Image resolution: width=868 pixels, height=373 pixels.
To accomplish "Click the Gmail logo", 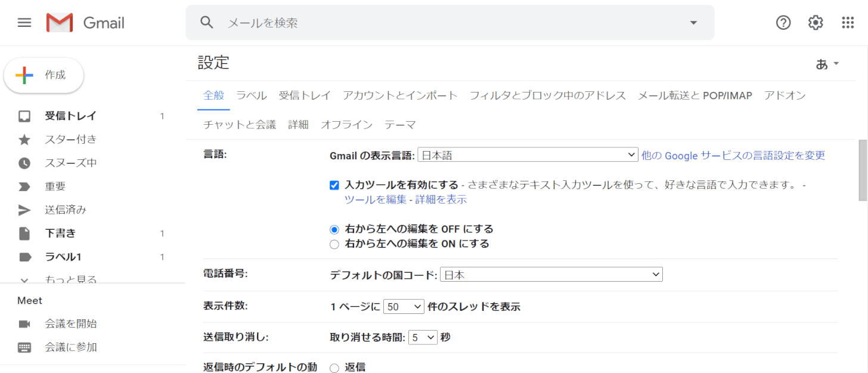I will click(85, 22).
